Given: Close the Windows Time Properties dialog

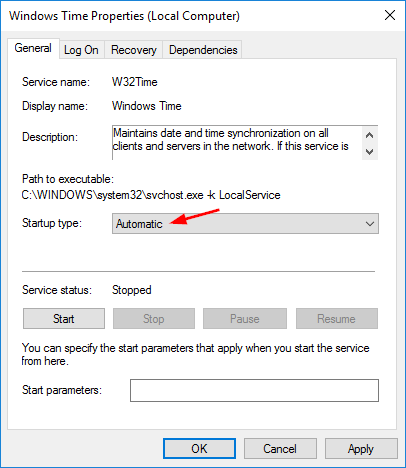Looking at the screenshot, I should [390, 15].
